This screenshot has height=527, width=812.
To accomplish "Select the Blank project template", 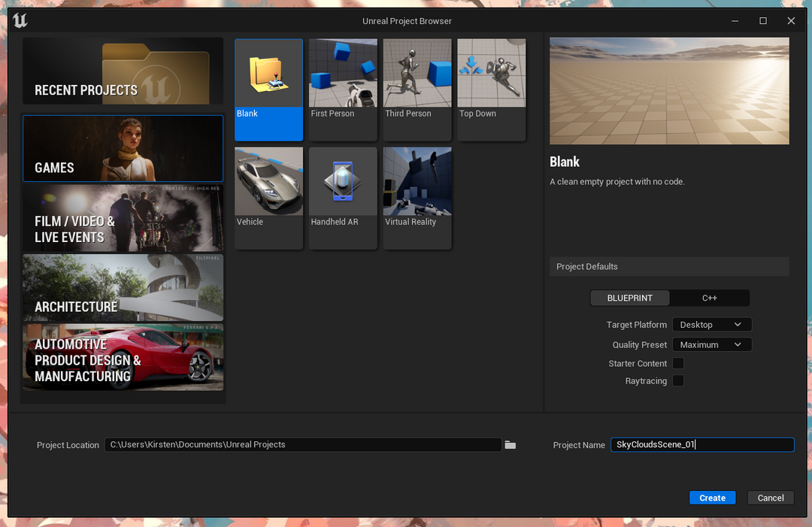I will point(268,89).
